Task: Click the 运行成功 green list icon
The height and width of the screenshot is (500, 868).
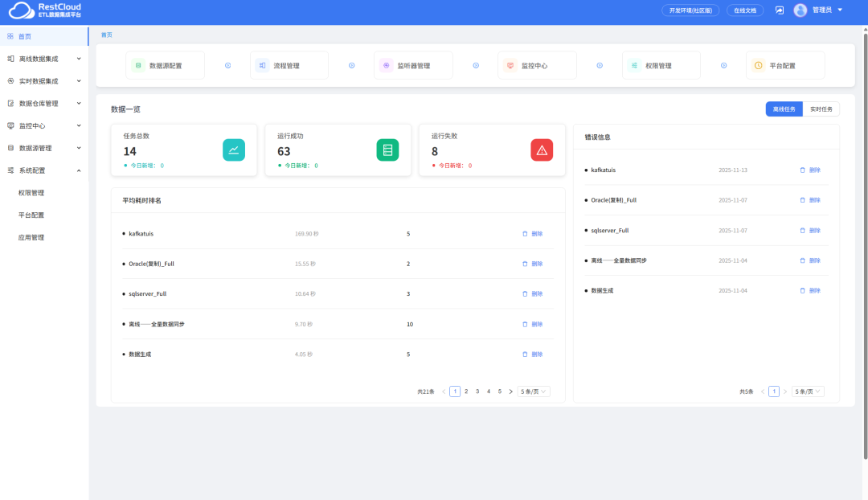Action: pyautogui.click(x=387, y=150)
